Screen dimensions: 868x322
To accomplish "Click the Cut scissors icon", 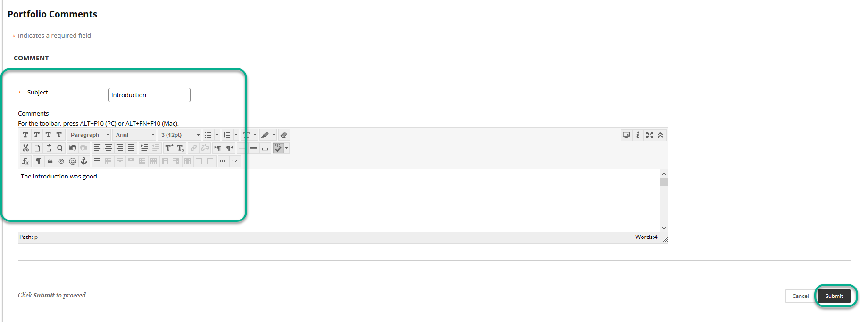I will [x=25, y=148].
